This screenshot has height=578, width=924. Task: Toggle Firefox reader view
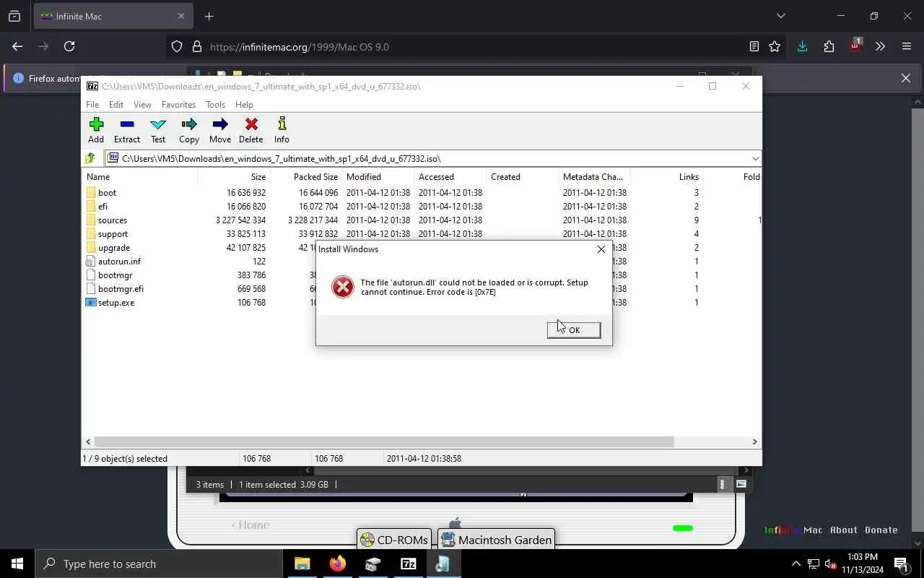point(754,46)
